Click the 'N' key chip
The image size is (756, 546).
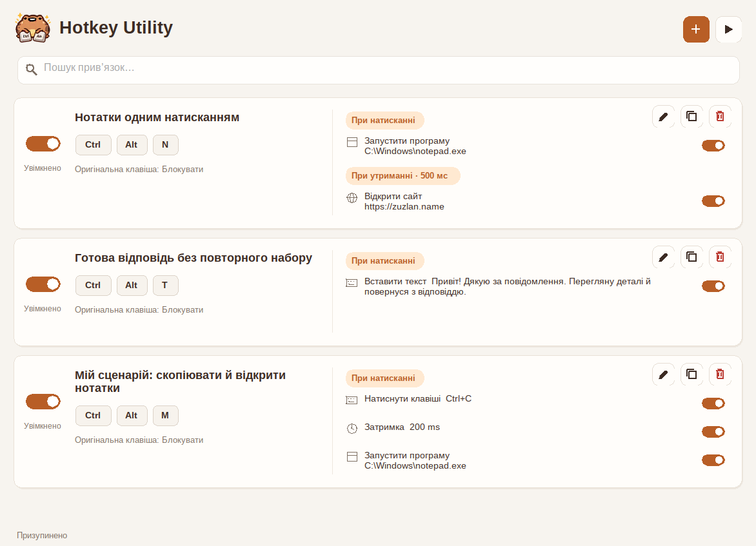(165, 145)
